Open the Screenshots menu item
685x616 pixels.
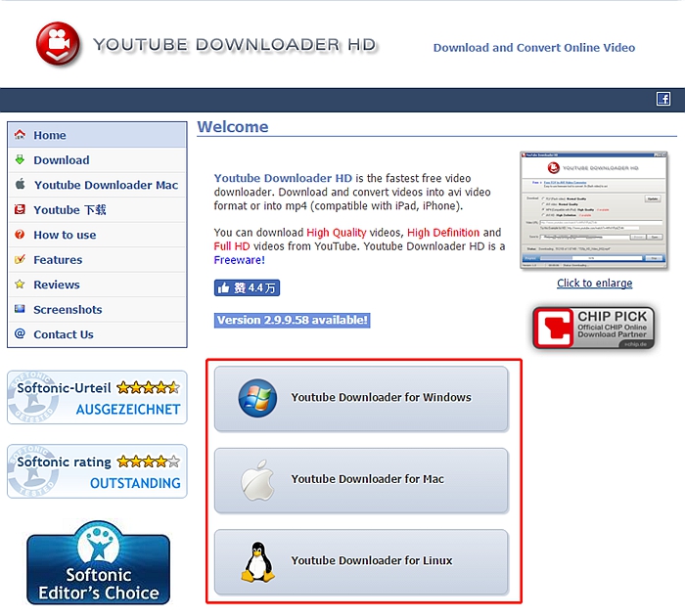[97, 309]
